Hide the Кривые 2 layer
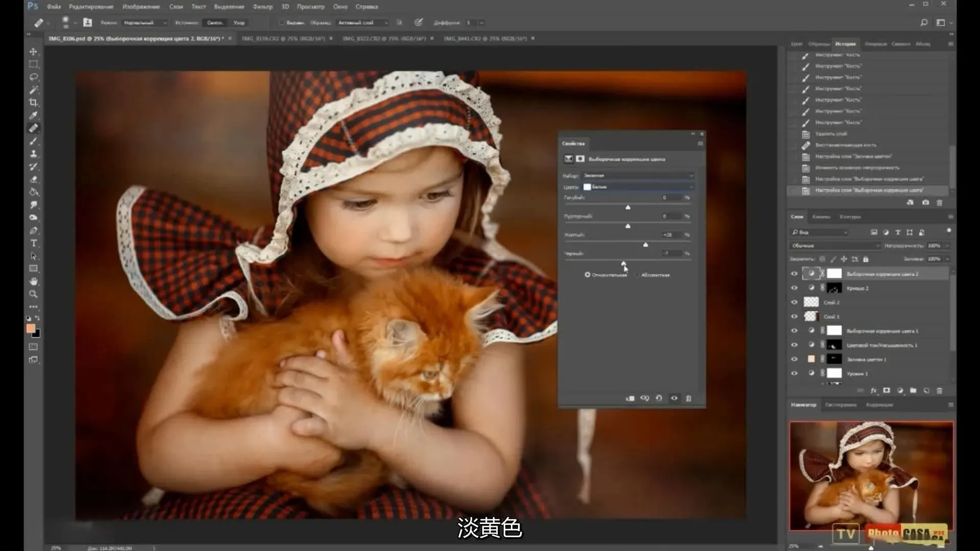Viewport: 980px width, 551px height. (x=794, y=288)
